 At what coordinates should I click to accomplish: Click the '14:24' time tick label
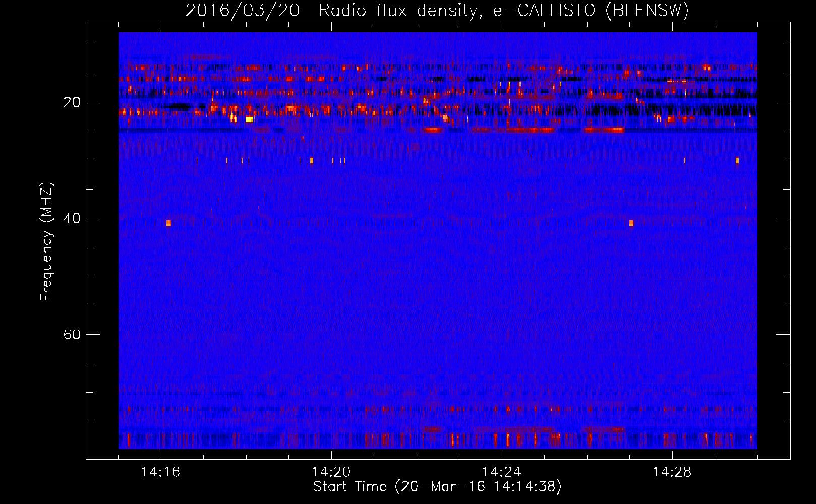[x=502, y=472]
